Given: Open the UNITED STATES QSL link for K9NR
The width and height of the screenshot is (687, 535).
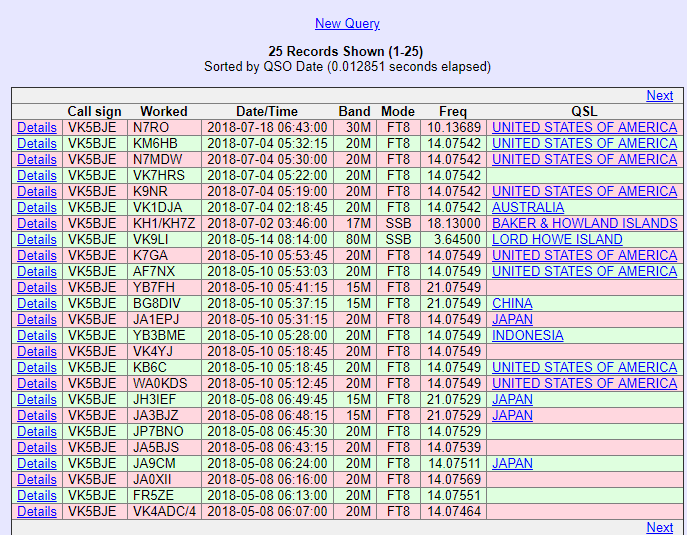Looking at the screenshot, I should 584,191.
